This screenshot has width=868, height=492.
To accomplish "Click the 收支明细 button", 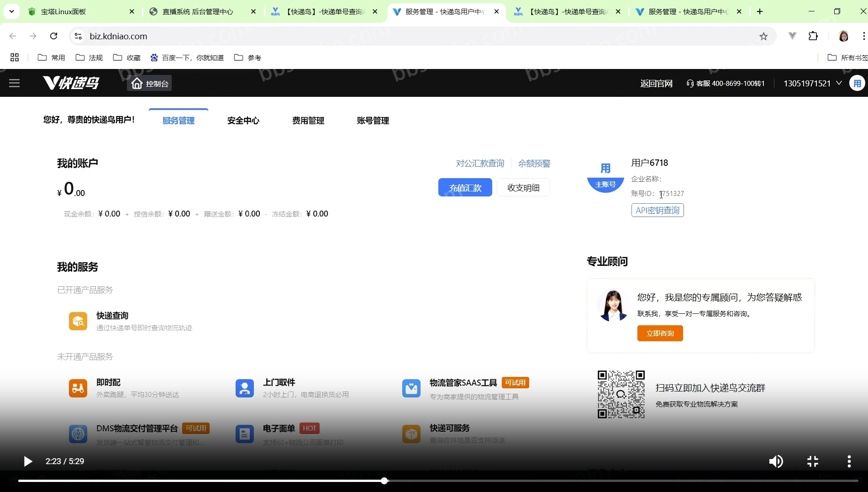I will tap(523, 187).
